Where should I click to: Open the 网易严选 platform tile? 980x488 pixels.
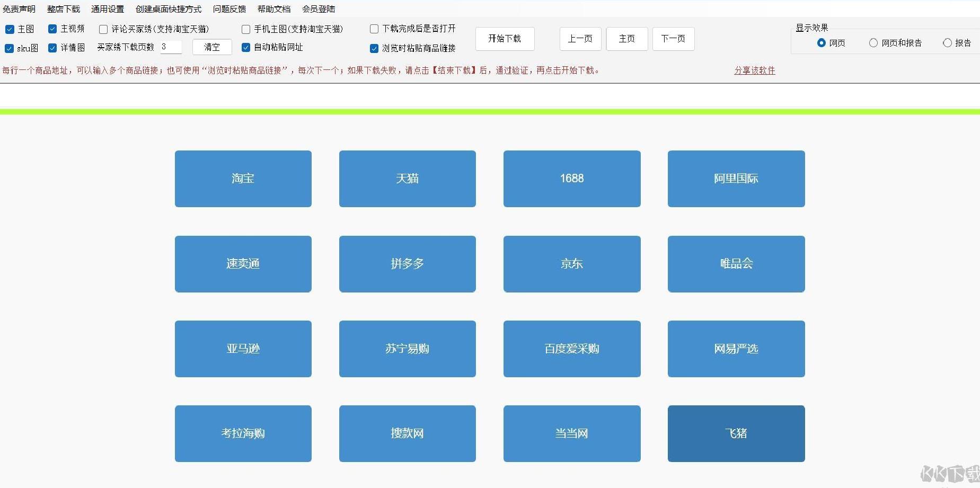click(x=736, y=349)
